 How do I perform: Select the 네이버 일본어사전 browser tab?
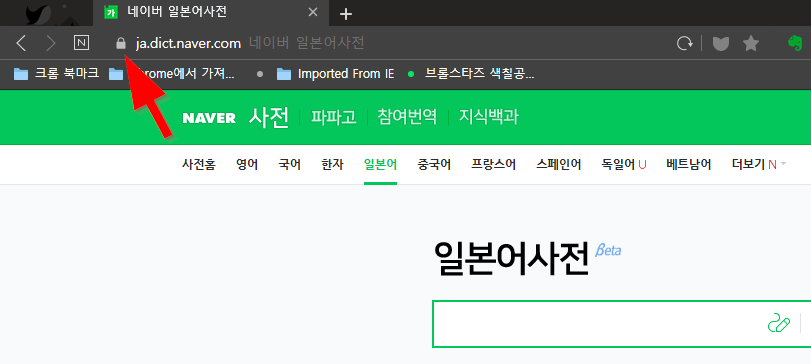212,13
